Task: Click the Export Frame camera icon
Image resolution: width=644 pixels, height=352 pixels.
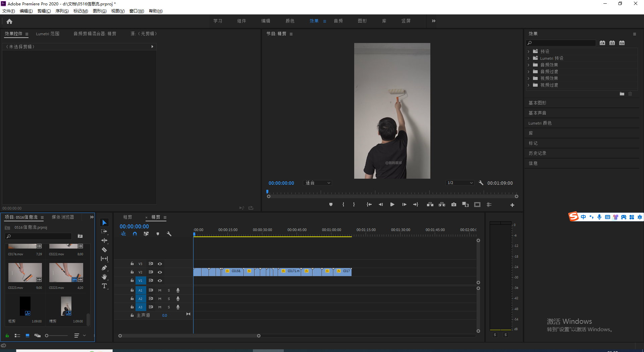Action: 453,205
